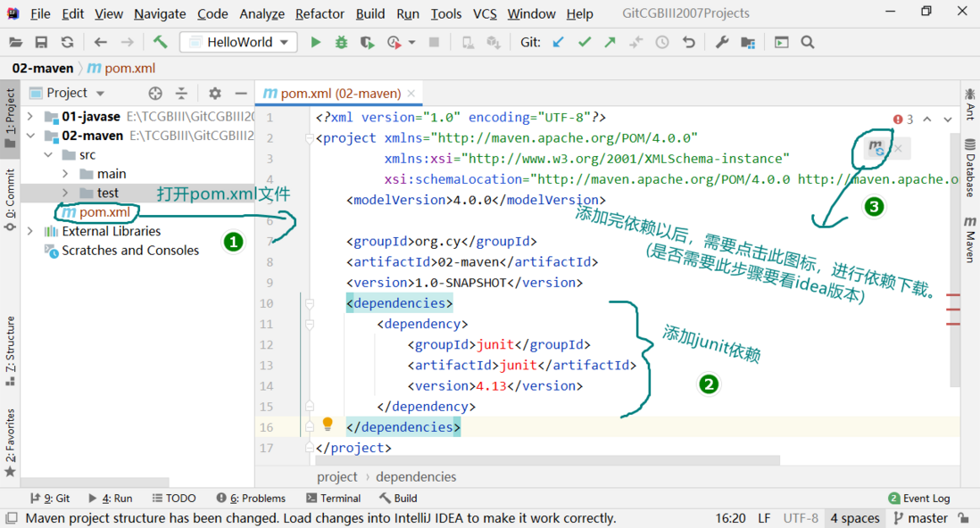Fold the dependencies tag at line 10
This screenshot has height=528, width=980.
(310, 303)
